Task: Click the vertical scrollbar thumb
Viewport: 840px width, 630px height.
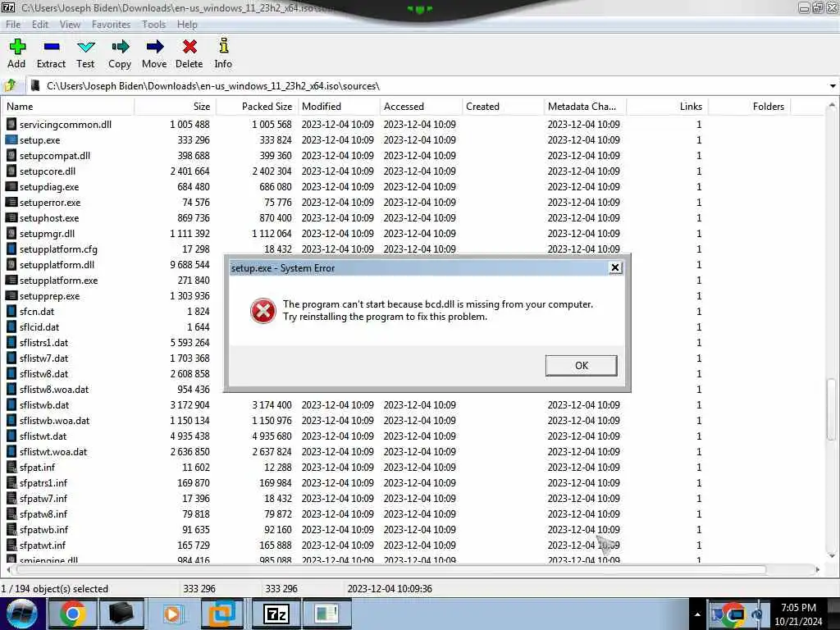Action: [831, 409]
